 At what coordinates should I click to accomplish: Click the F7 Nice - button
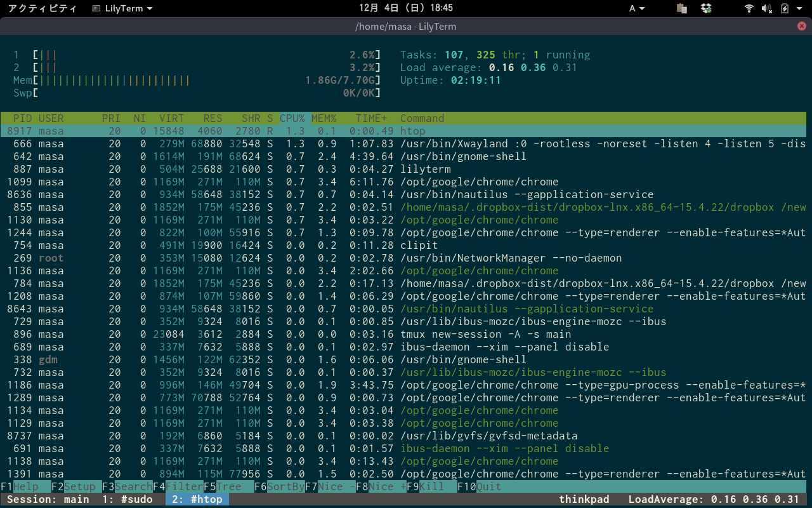pos(331,486)
